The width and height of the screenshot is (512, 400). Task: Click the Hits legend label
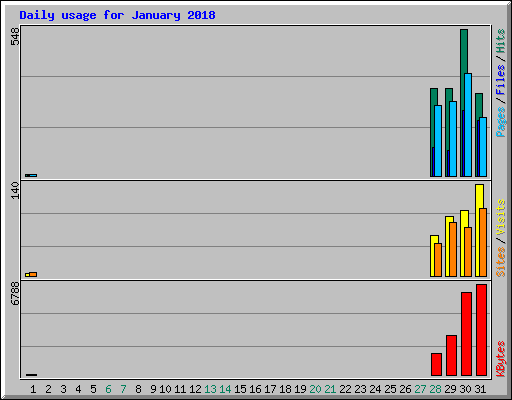[x=500, y=41]
